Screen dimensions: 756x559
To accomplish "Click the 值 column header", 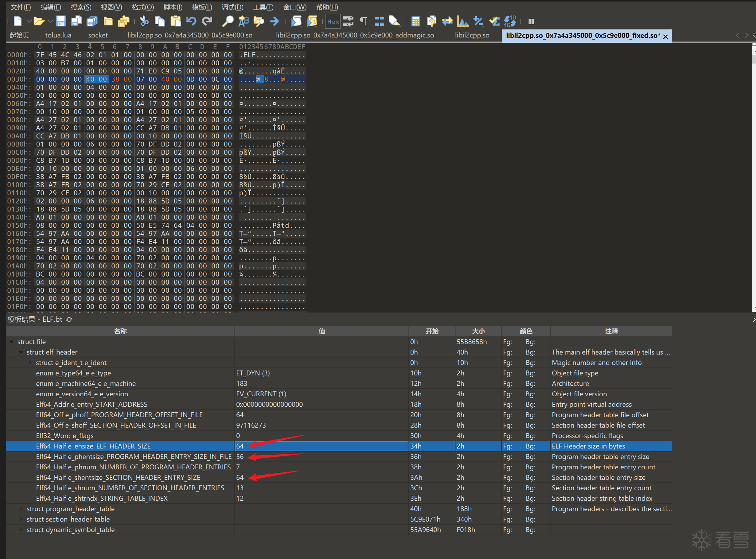I will (x=321, y=331).
